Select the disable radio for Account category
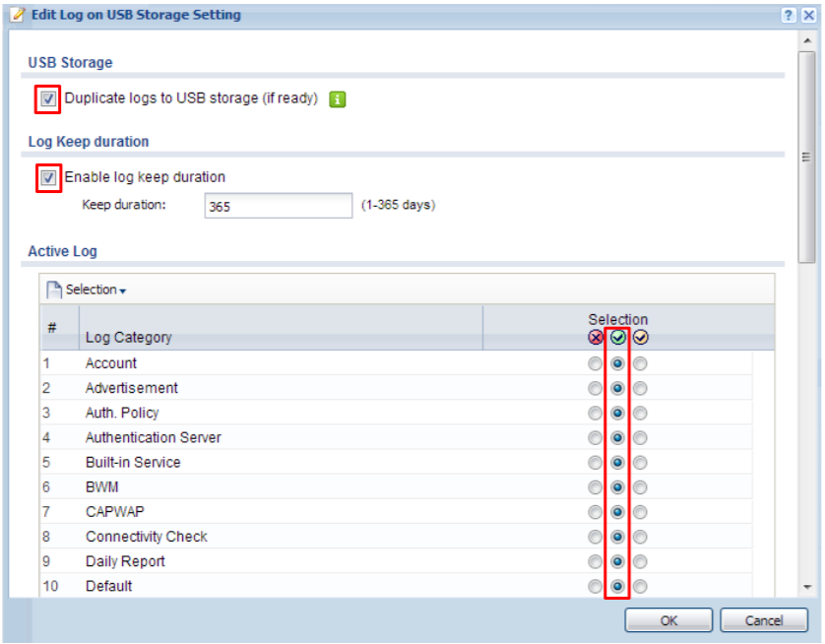This screenshot has height=644, width=825. point(594,363)
